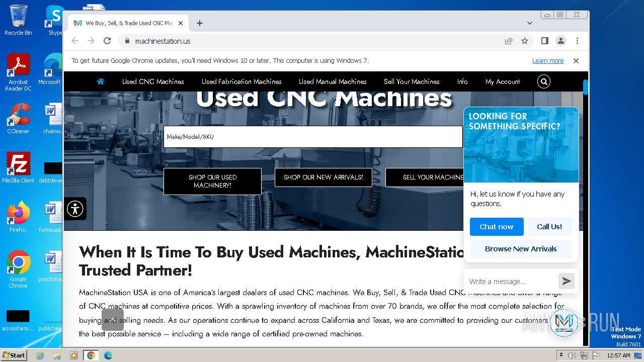Launch CCleaner from the desktop
The height and width of the screenshot is (362, 644).
coord(18,119)
